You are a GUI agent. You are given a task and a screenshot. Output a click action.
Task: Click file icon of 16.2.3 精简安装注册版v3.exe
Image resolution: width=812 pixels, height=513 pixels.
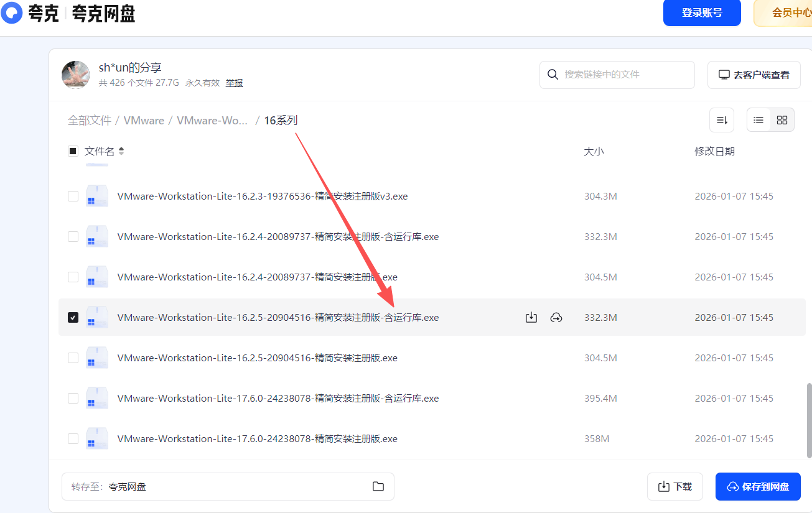coord(97,196)
